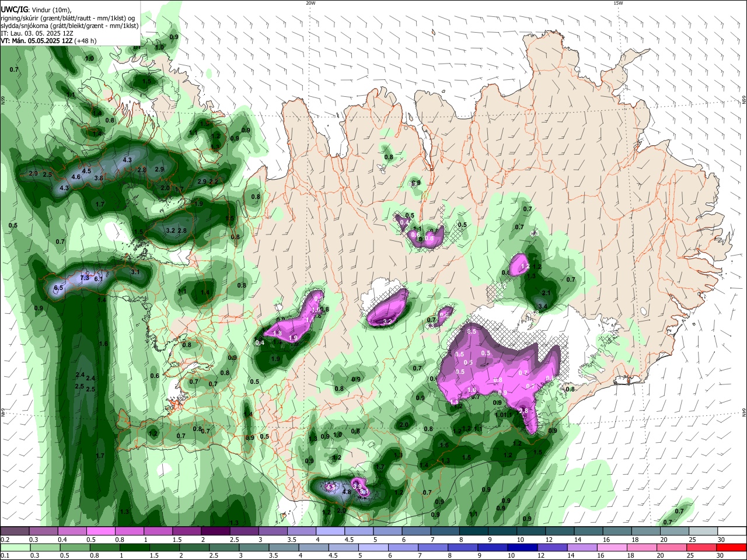Click the darkest purple swatch in the upper snow scale
This screenshot has width=747, height=560.
point(215,531)
